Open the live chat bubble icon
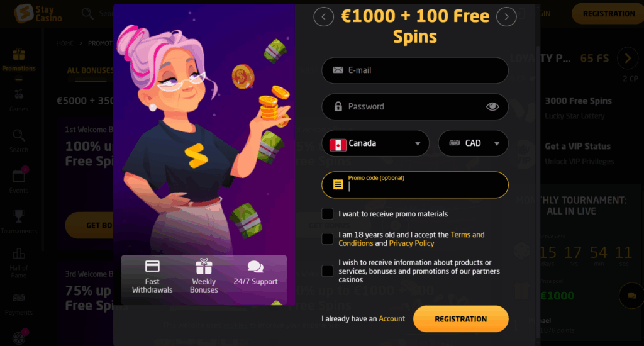The width and height of the screenshot is (644, 346). tap(631, 296)
